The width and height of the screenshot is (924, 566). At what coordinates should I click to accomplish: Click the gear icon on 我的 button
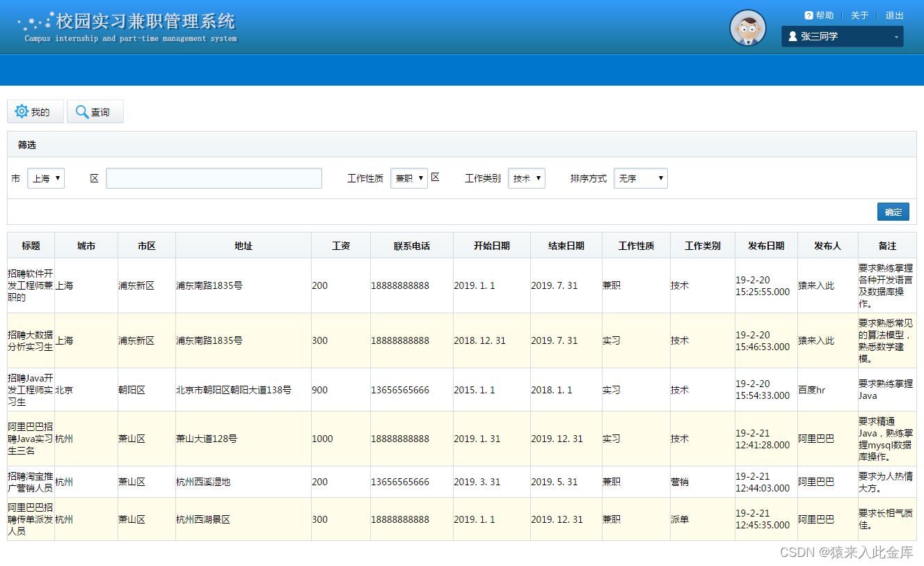[22, 111]
